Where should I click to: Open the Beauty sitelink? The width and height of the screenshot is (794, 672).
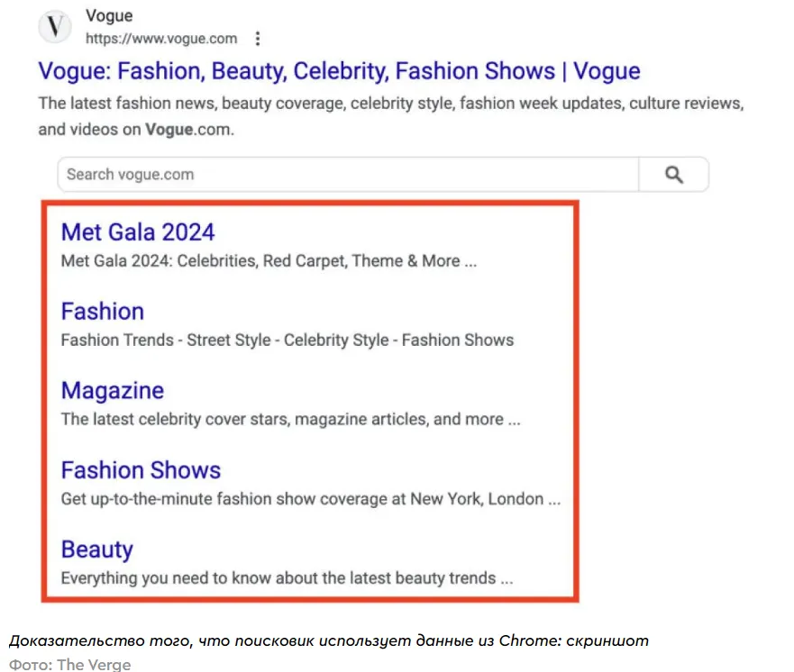pyautogui.click(x=97, y=549)
